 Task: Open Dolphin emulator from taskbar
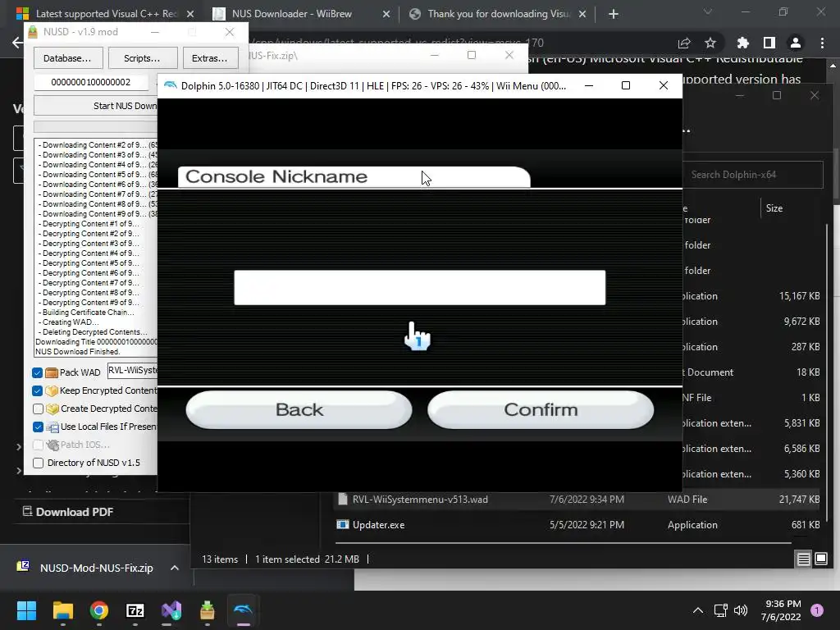tap(243, 610)
